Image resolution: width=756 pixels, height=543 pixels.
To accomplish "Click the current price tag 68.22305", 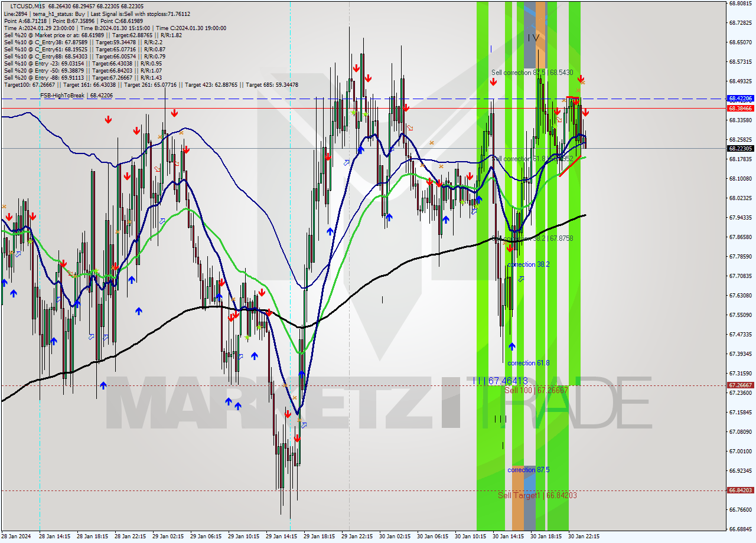I will tap(741, 148).
